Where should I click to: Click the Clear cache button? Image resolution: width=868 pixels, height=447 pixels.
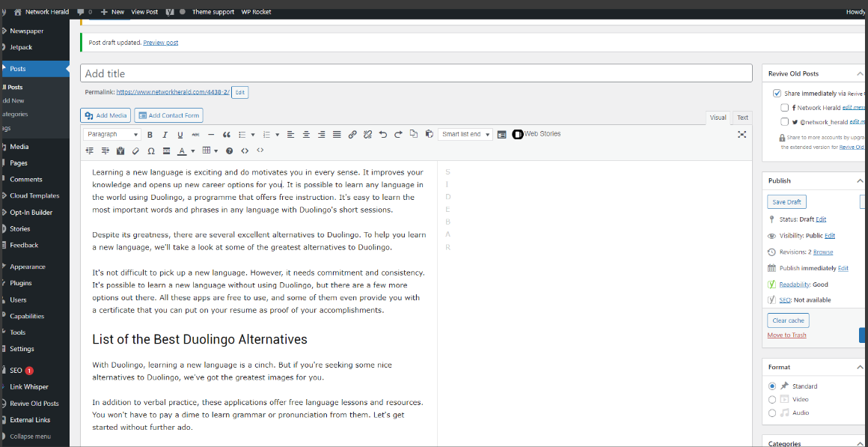click(x=788, y=320)
